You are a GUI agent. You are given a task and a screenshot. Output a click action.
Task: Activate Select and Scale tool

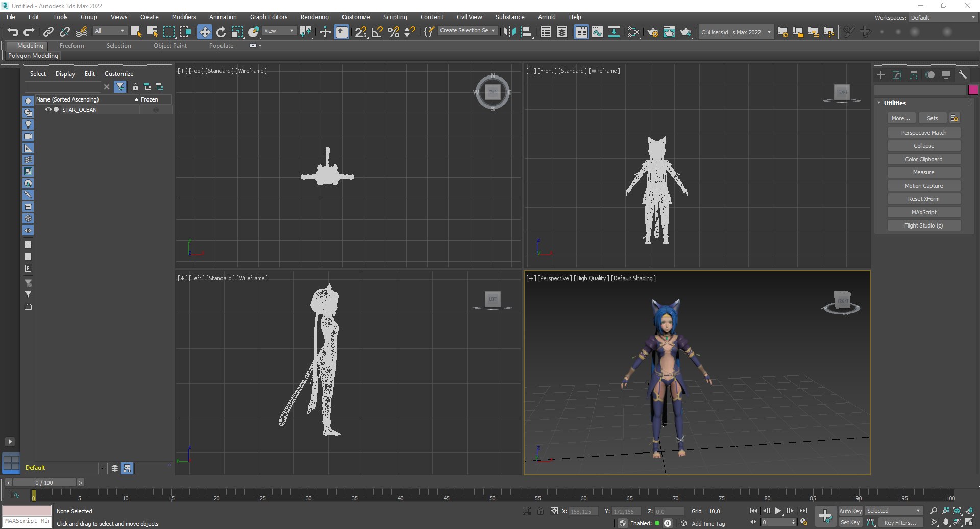pos(237,32)
